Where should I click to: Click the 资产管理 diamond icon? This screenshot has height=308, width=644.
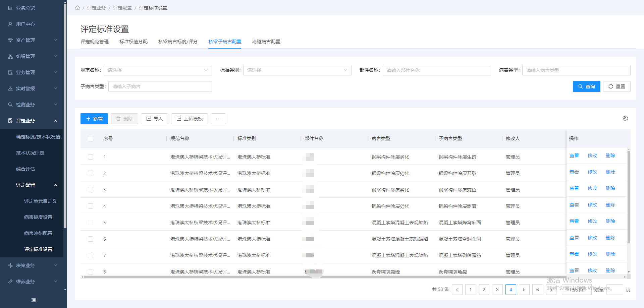pyautogui.click(x=10, y=40)
